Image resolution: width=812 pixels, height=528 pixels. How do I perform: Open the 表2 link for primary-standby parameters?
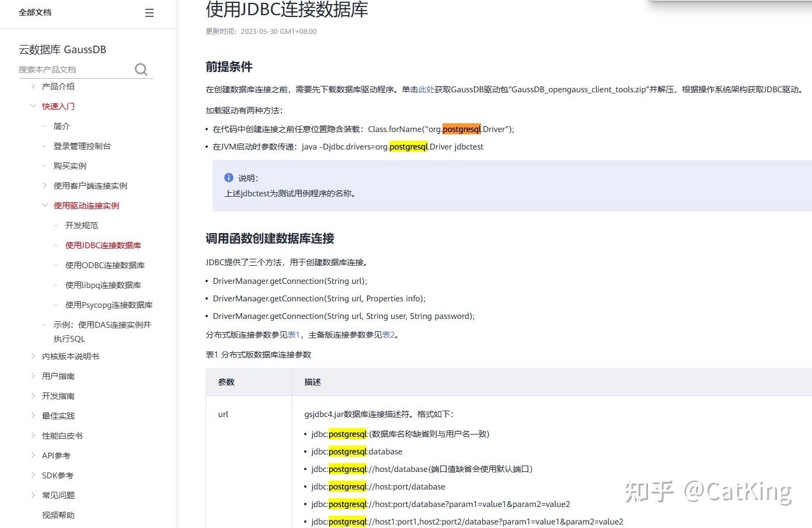[390, 335]
